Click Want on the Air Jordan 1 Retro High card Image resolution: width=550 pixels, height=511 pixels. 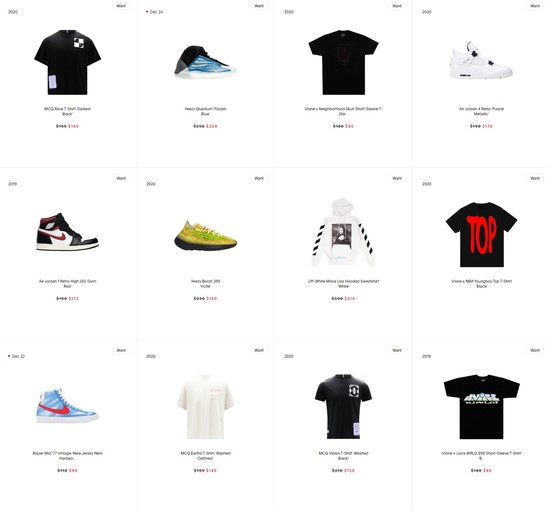(x=121, y=178)
